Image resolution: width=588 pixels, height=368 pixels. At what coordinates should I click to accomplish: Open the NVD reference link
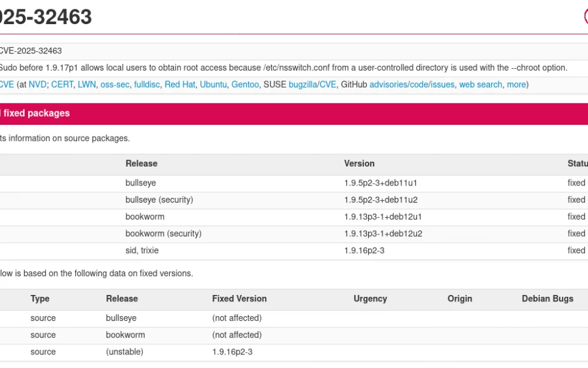tap(38, 84)
